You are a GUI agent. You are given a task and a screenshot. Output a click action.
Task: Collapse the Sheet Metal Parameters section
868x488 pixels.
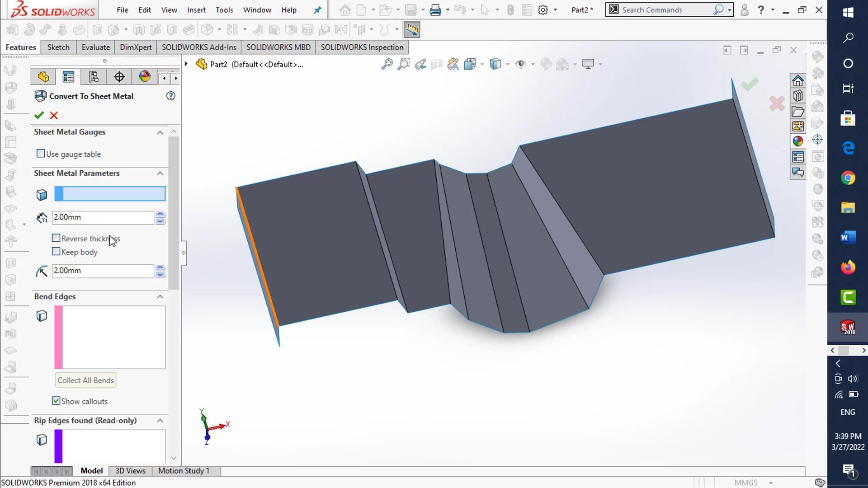[x=159, y=173]
